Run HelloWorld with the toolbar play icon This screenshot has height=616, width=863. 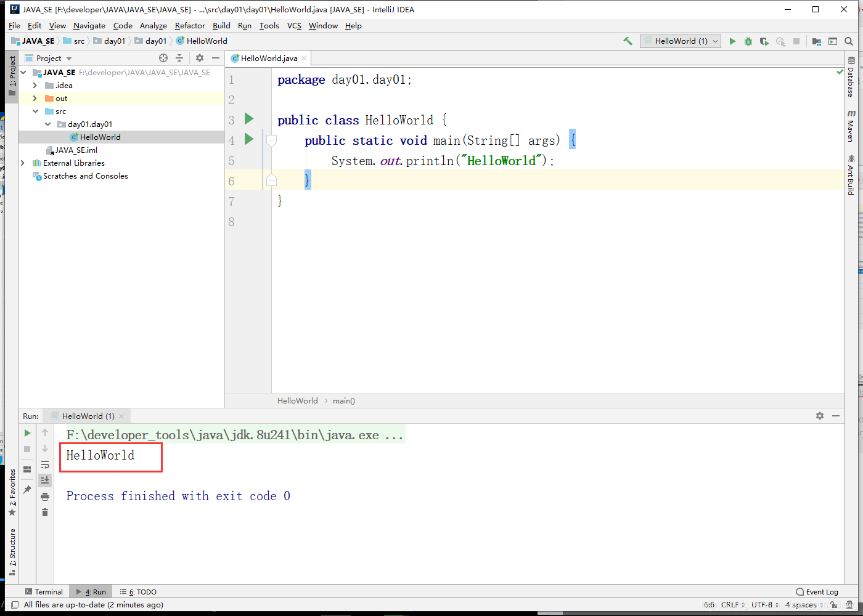(732, 41)
